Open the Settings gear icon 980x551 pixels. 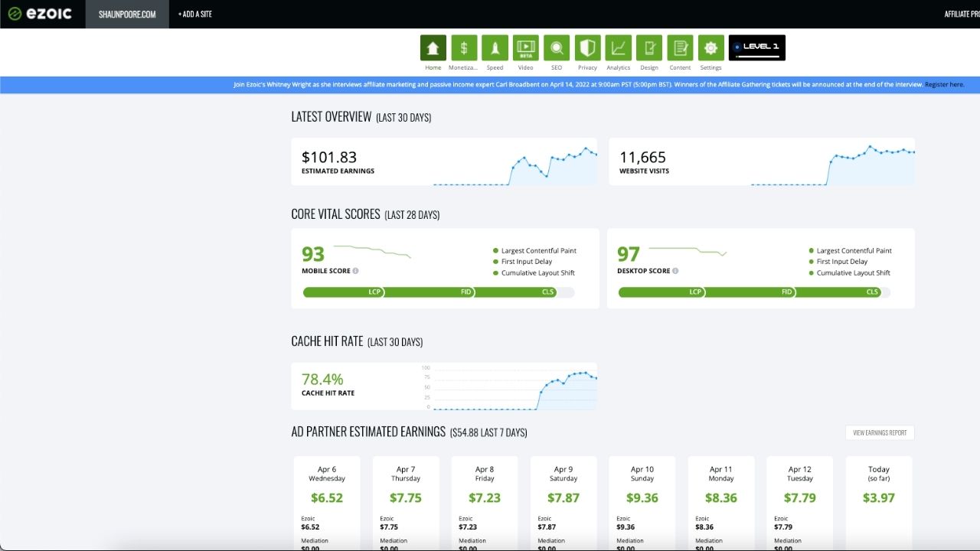click(x=710, y=48)
